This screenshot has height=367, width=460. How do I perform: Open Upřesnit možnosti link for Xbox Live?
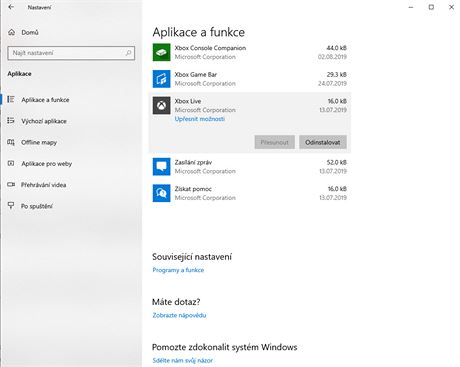200,119
